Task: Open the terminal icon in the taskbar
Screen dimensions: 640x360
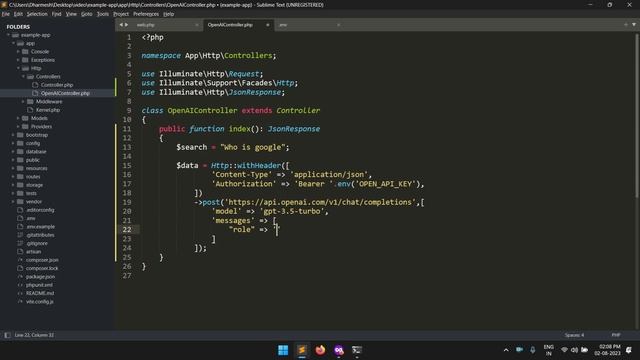Action: point(357,350)
